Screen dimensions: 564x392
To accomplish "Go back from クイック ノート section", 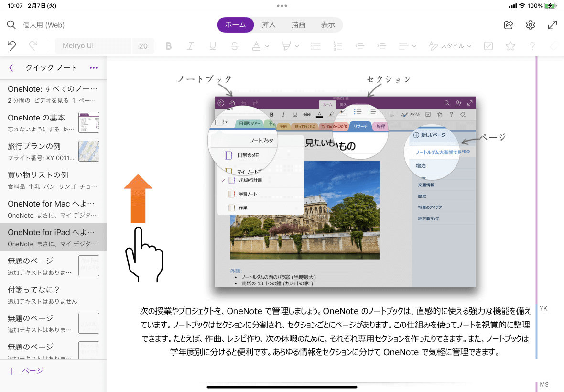I will (11, 68).
